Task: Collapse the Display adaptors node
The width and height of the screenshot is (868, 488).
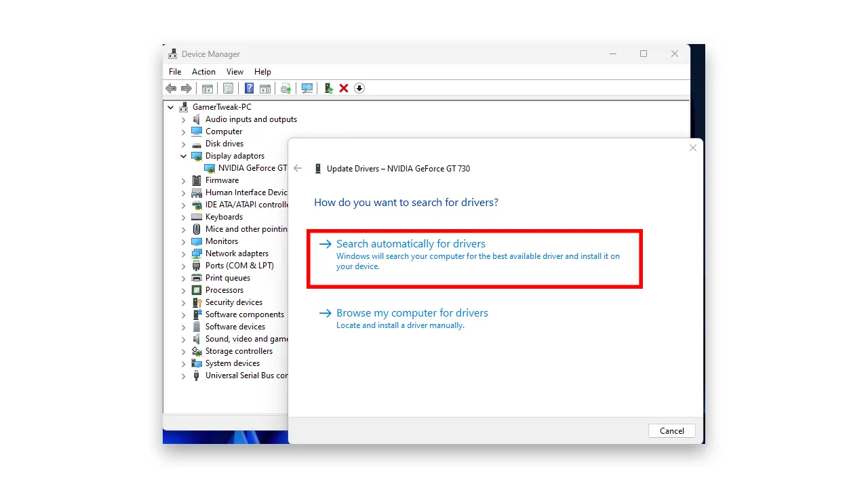Action: click(x=183, y=156)
